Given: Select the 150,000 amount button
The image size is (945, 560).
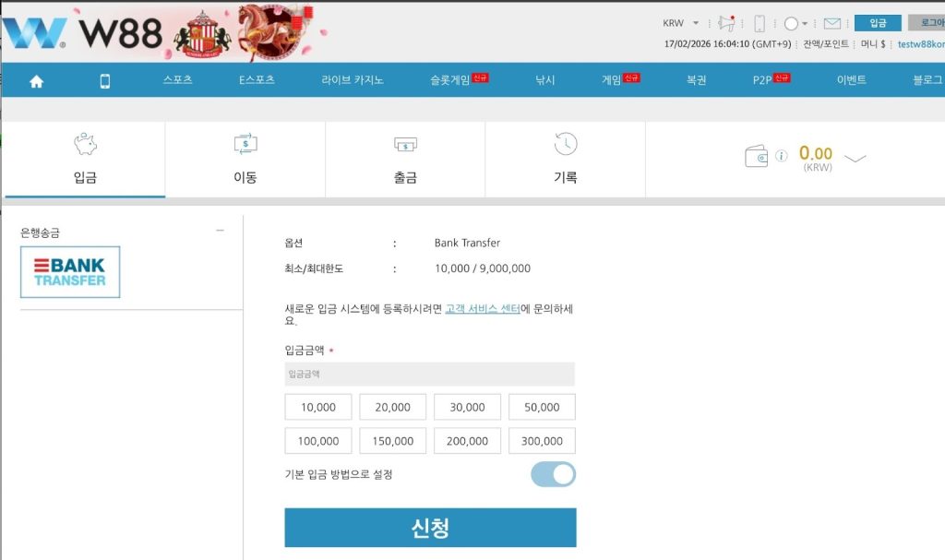Looking at the screenshot, I should pyautogui.click(x=393, y=441).
